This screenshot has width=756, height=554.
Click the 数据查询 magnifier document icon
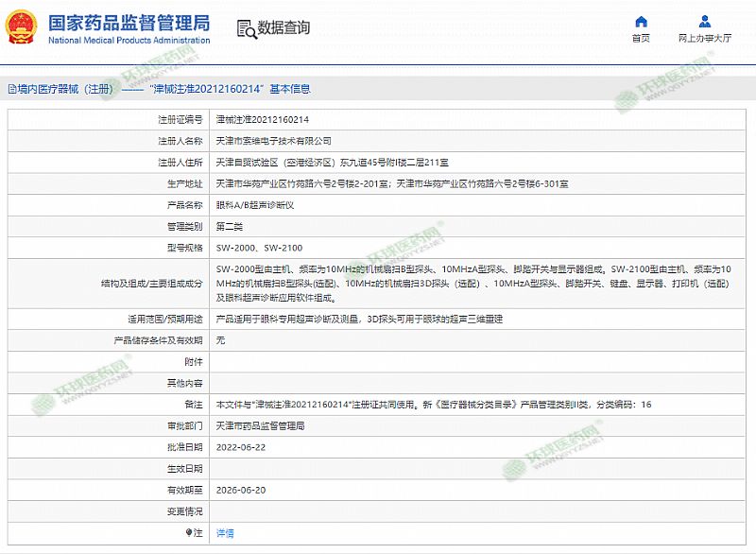(245, 27)
